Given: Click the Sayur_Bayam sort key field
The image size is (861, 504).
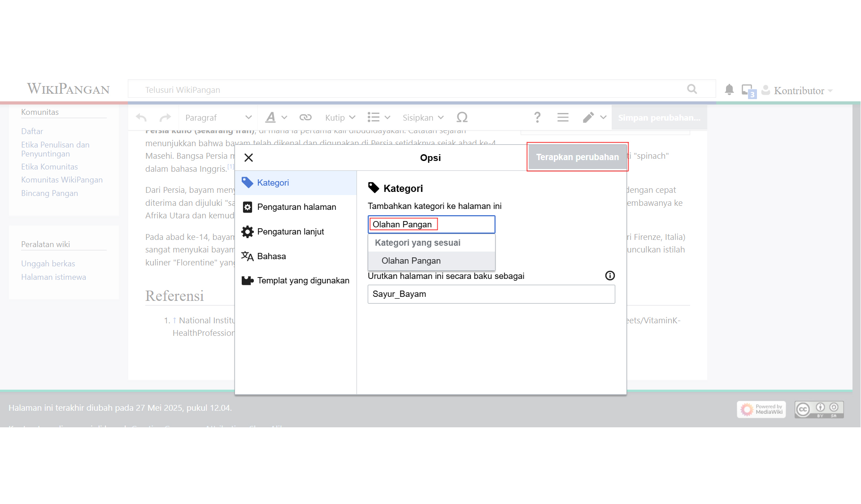Looking at the screenshot, I should tap(491, 294).
